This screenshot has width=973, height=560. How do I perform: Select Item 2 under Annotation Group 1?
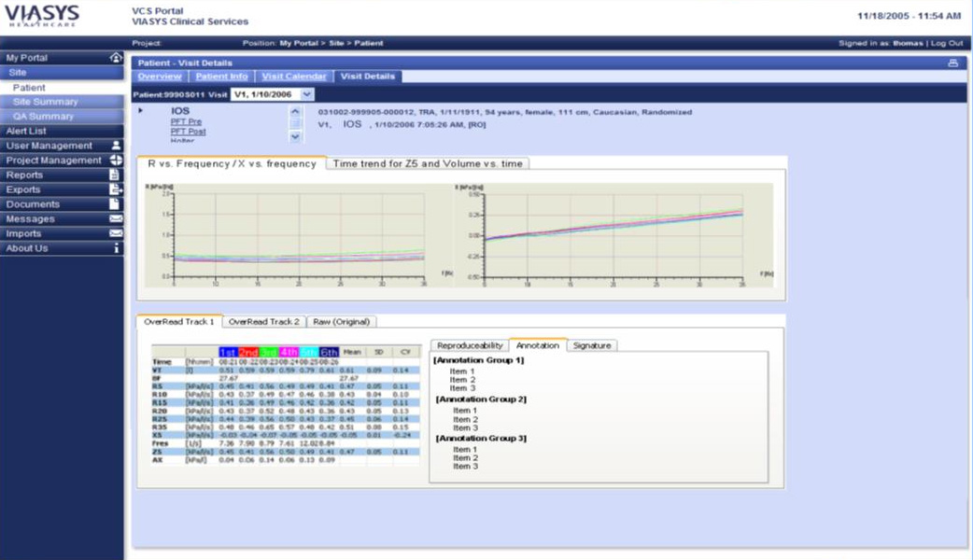pos(462,380)
